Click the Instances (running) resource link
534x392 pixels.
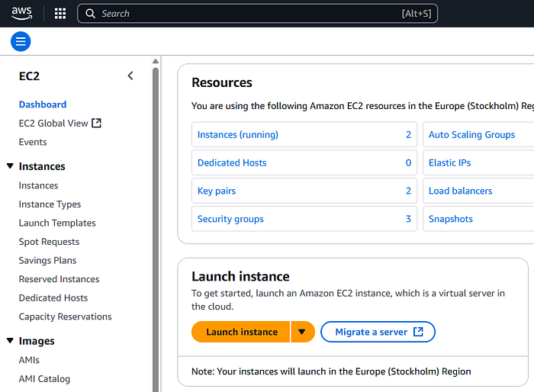coord(238,135)
